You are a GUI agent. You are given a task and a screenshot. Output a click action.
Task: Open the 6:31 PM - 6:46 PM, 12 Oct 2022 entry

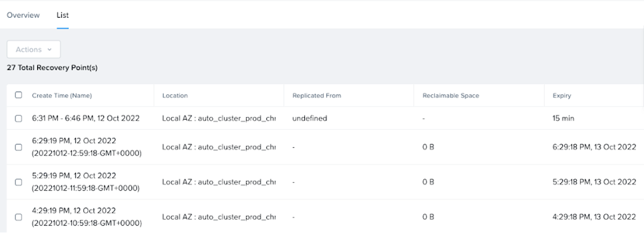[x=85, y=119]
